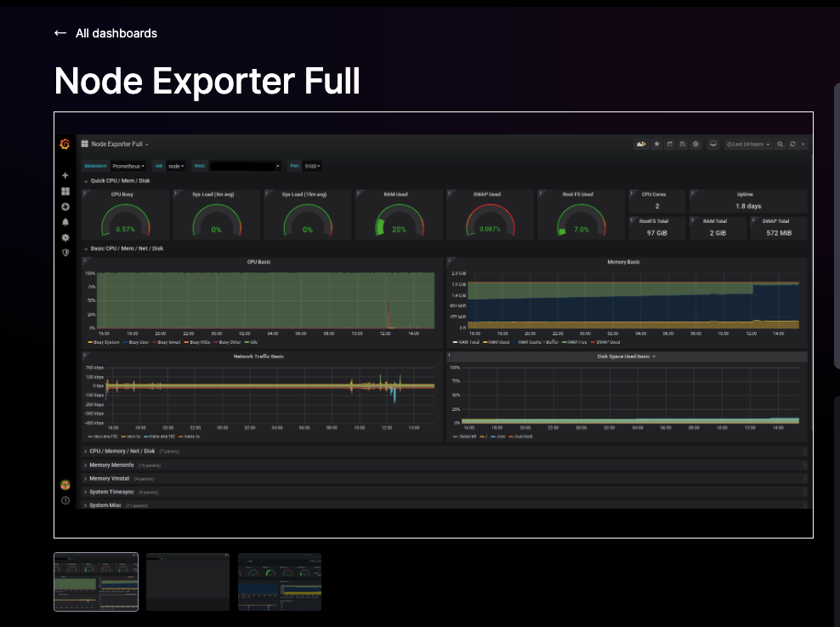The width and height of the screenshot is (840, 627).
Task: Click the zoom out magnifier icon
Action: click(780, 144)
